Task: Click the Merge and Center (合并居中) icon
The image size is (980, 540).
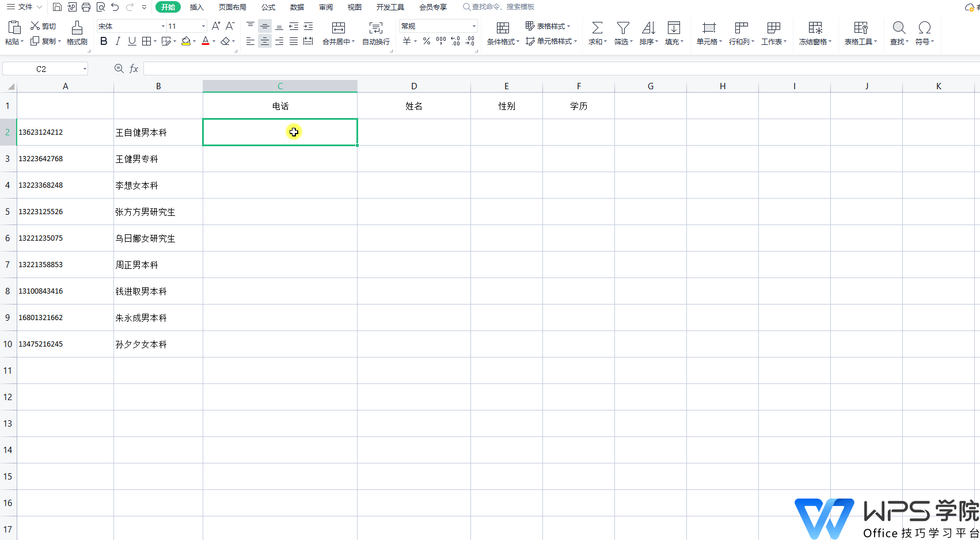Action: pyautogui.click(x=339, y=28)
